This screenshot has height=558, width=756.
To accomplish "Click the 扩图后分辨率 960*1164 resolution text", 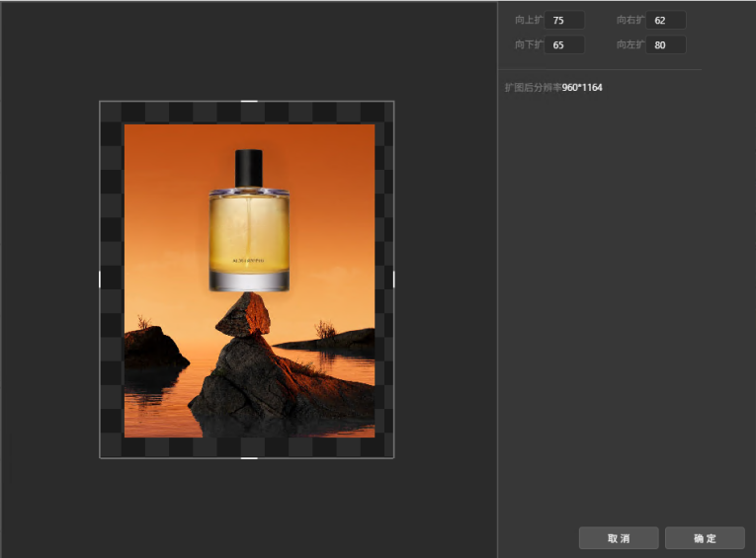I will coord(553,88).
